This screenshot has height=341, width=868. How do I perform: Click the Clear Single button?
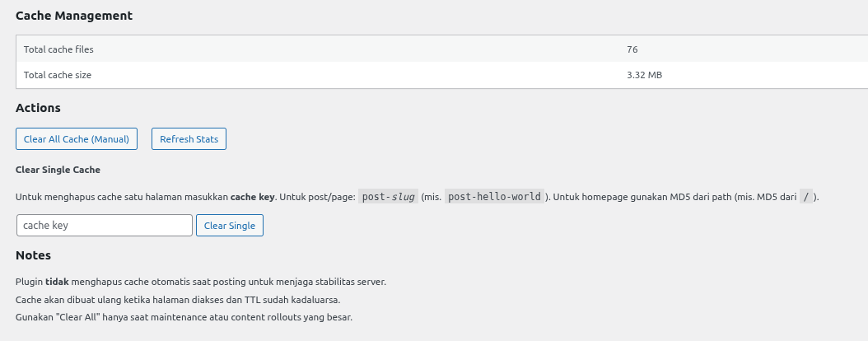click(229, 226)
